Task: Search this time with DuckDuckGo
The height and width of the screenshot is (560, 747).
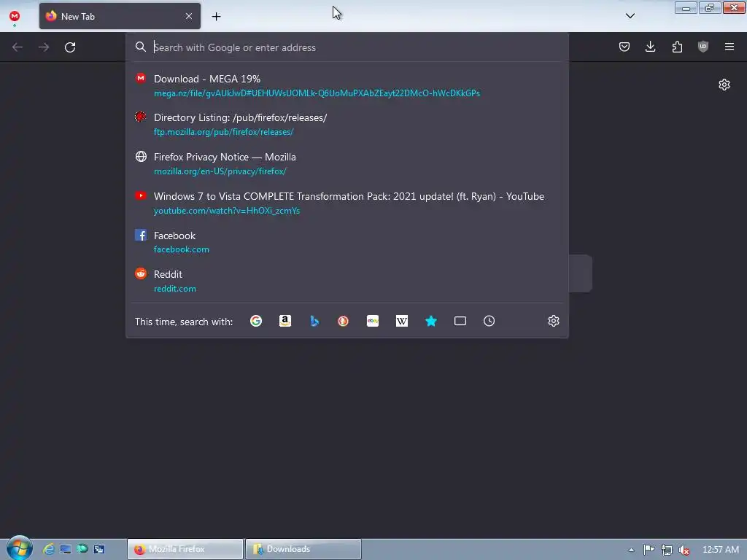Action: tap(343, 321)
